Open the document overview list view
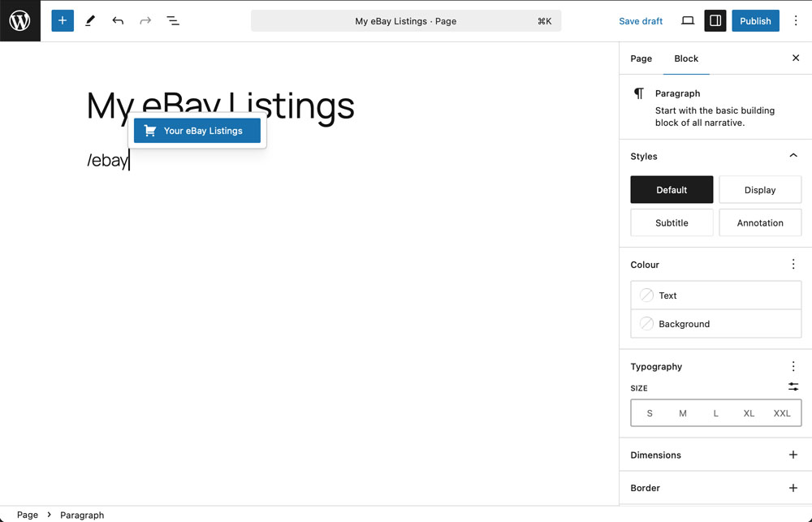The width and height of the screenshot is (812, 522). click(173, 21)
